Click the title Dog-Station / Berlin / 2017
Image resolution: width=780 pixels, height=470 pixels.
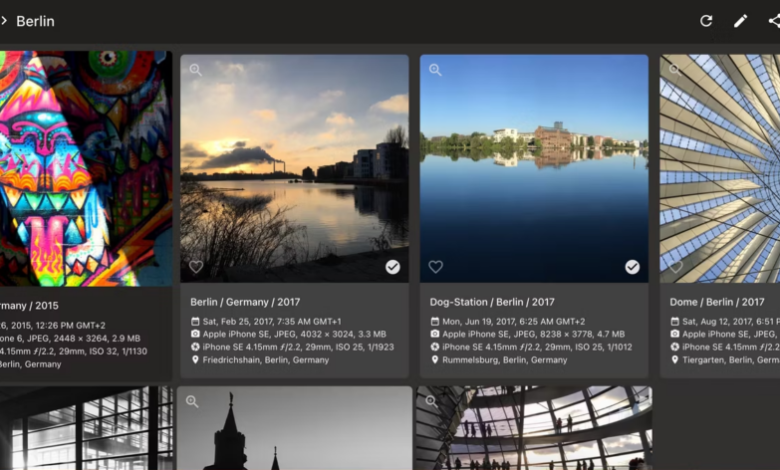pos(492,302)
